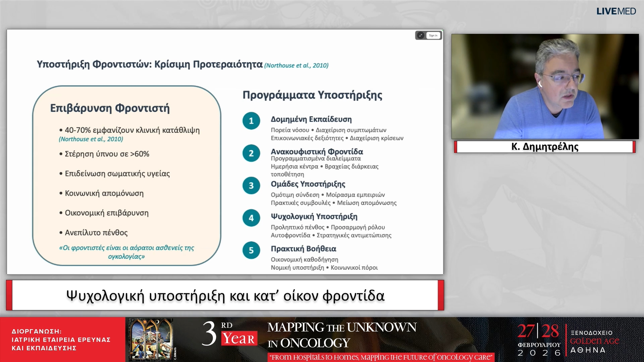Click the number 1 circle for Δομημένη Εκπαίδευση
Image resolution: width=644 pixels, height=362 pixels.
(x=251, y=121)
